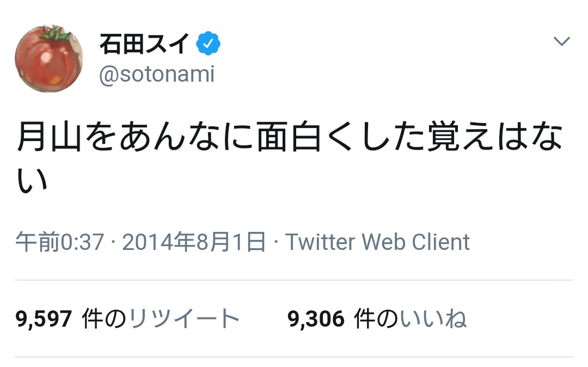Viewport: 588px width, 367px height.
Task: Click the 午前0:37 timestamp
Action: [x=60, y=242]
